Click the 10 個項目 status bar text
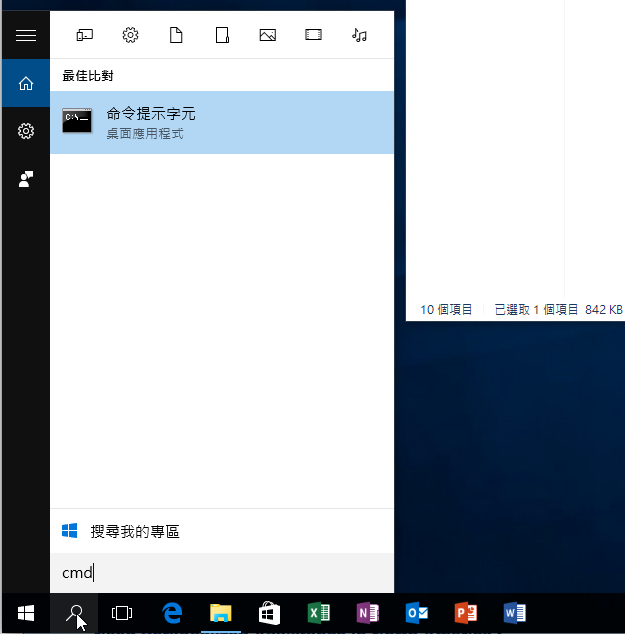The width and height of the screenshot is (625, 634). (446, 310)
